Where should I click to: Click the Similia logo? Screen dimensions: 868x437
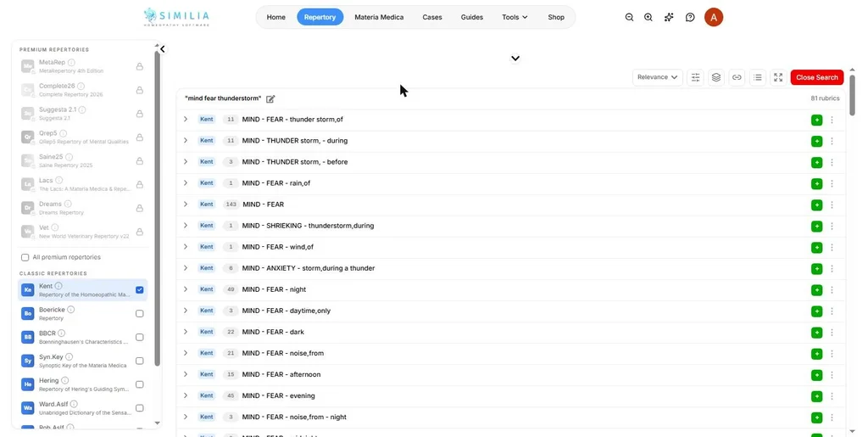(x=176, y=17)
